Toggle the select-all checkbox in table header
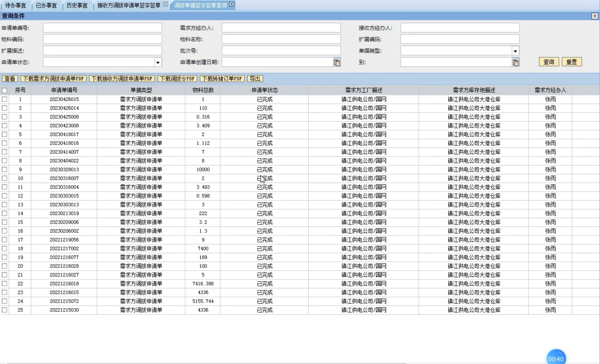Viewport: 600px width, 364px height. [4, 90]
